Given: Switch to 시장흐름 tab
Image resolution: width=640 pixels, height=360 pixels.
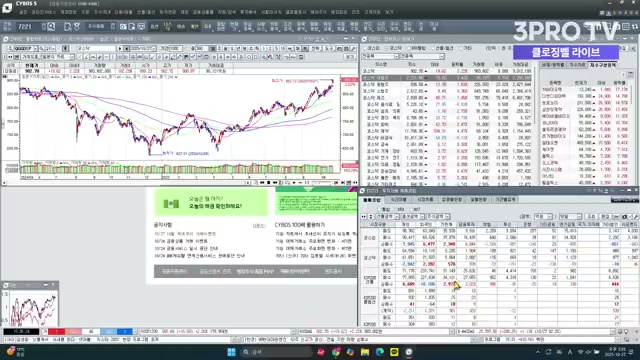Looking at the screenshot, I should click(x=425, y=200).
